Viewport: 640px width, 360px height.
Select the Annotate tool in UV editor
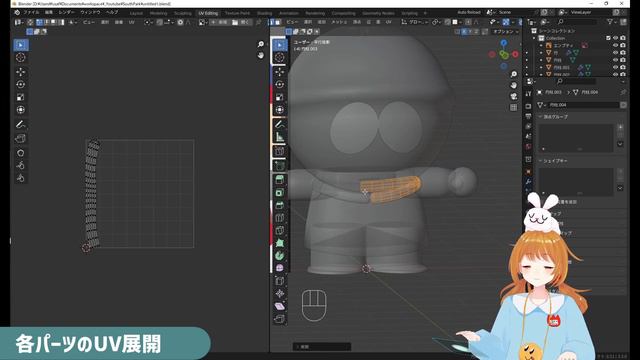pos(21,124)
